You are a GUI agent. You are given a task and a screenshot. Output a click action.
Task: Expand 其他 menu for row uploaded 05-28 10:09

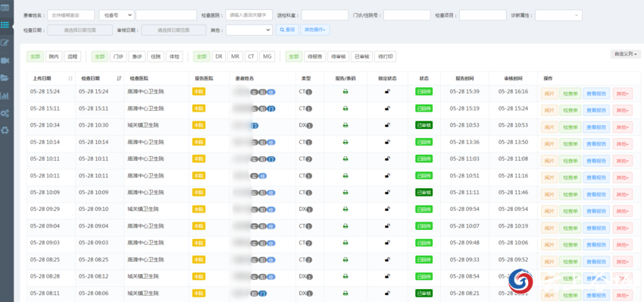pyautogui.click(x=623, y=194)
